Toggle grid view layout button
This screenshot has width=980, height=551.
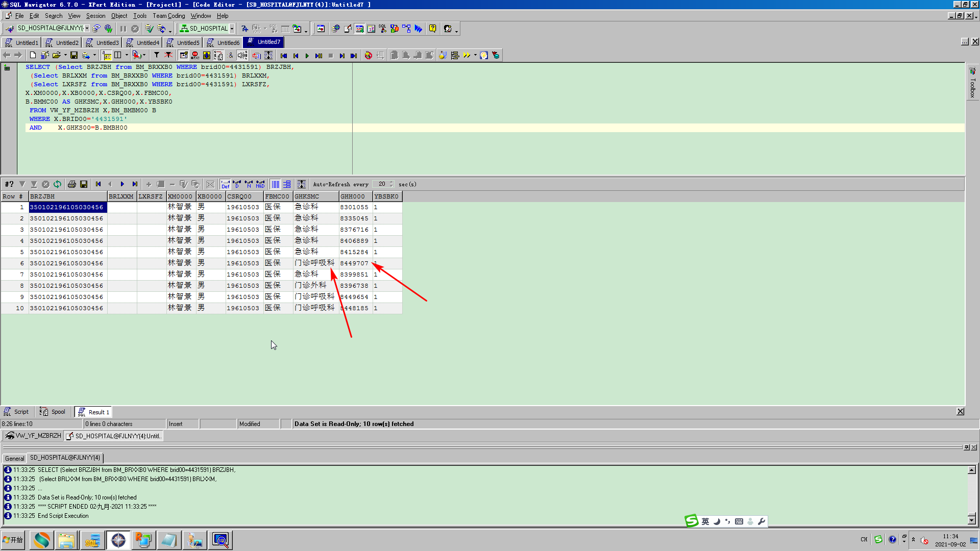pyautogui.click(x=275, y=184)
